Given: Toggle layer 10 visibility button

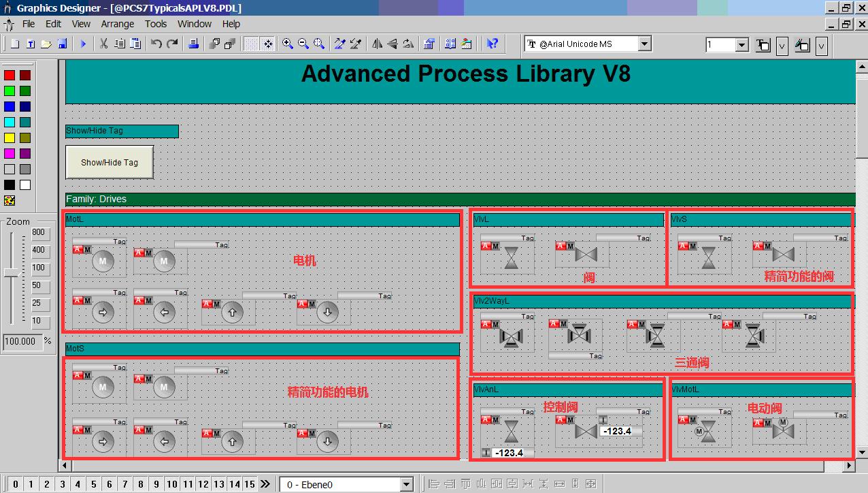Looking at the screenshot, I should tap(172, 484).
